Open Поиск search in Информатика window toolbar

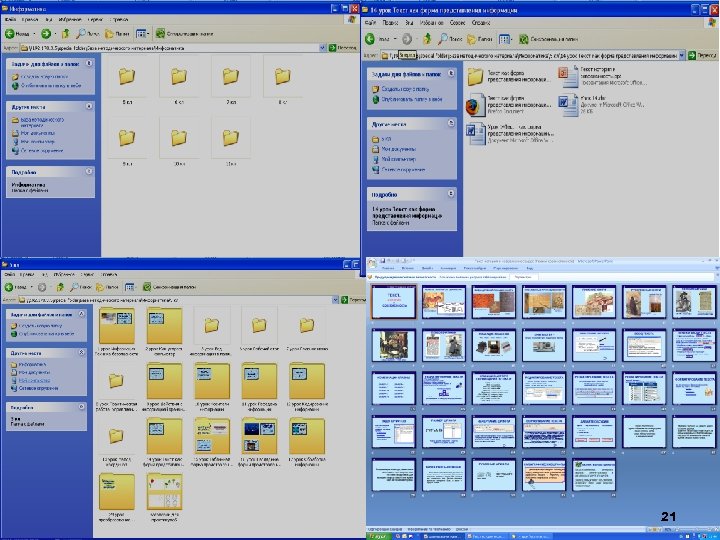tap(87, 34)
